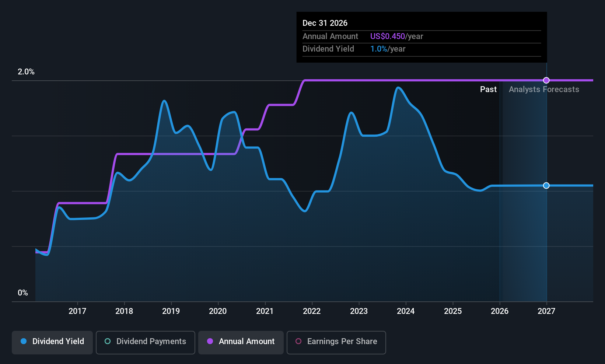Image resolution: width=605 pixels, height=364 pixels.
Task: Click the blue Dividend Yield legend dot
Action: tap(24, 341)
